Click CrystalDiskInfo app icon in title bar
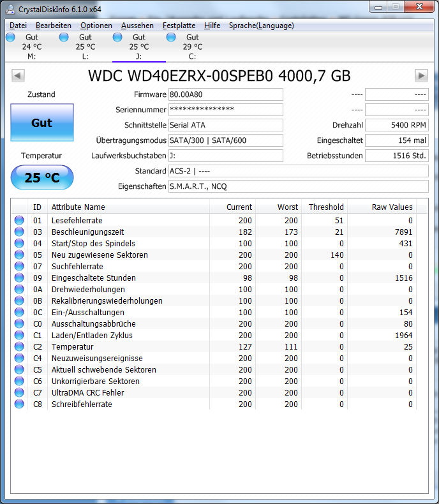Screen dimensions: 439x504 click(10, 10)
